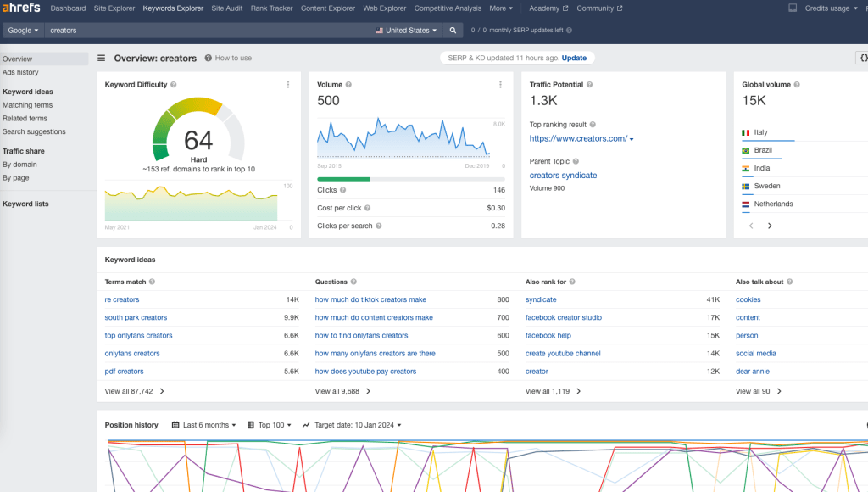The height and width of the screenshot is (492, 868).
Task: Click the Clicks info icon
Action: [x=343, y=190]
